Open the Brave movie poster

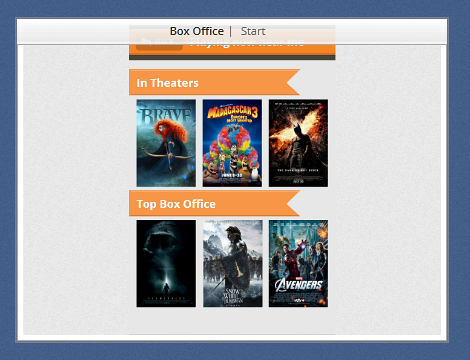click(x=166, y=143)
